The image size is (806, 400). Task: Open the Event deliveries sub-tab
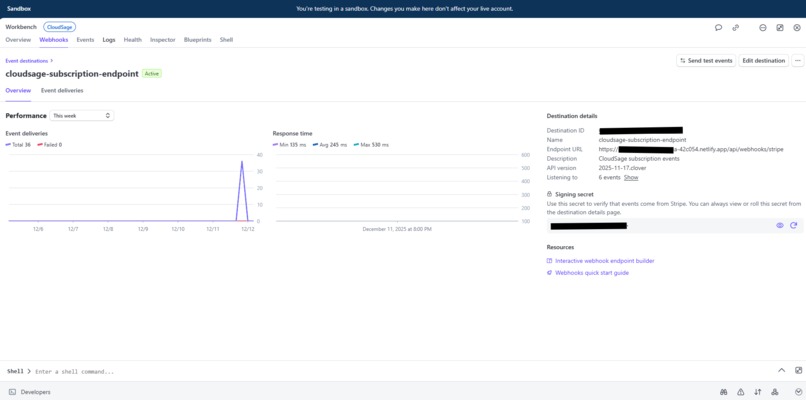(x=62, y=90)
